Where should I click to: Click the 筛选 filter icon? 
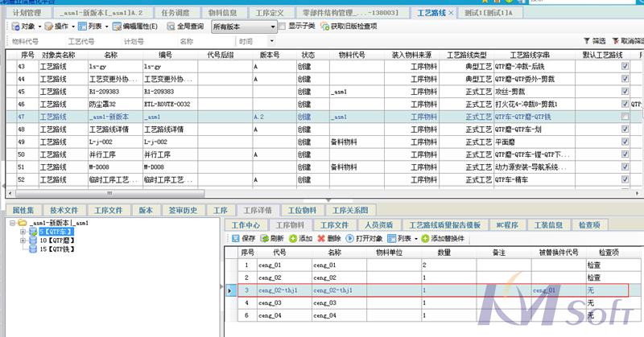tap(586, 41)
